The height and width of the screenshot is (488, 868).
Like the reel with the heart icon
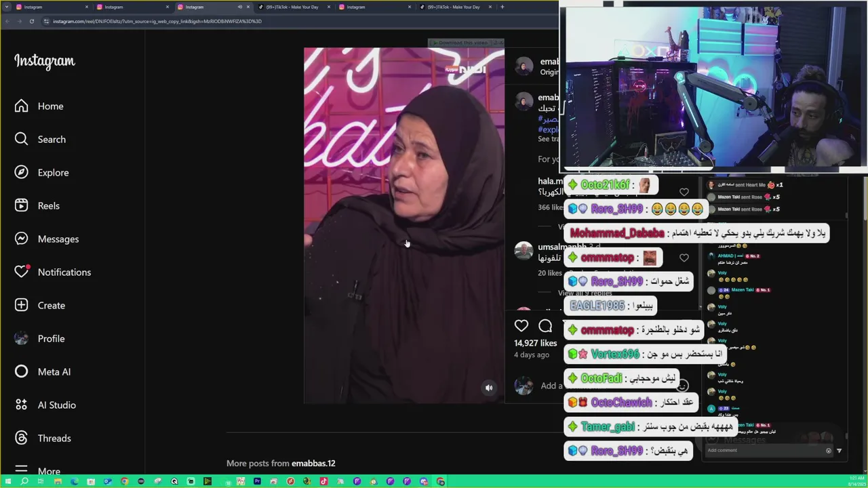point(521,327)
